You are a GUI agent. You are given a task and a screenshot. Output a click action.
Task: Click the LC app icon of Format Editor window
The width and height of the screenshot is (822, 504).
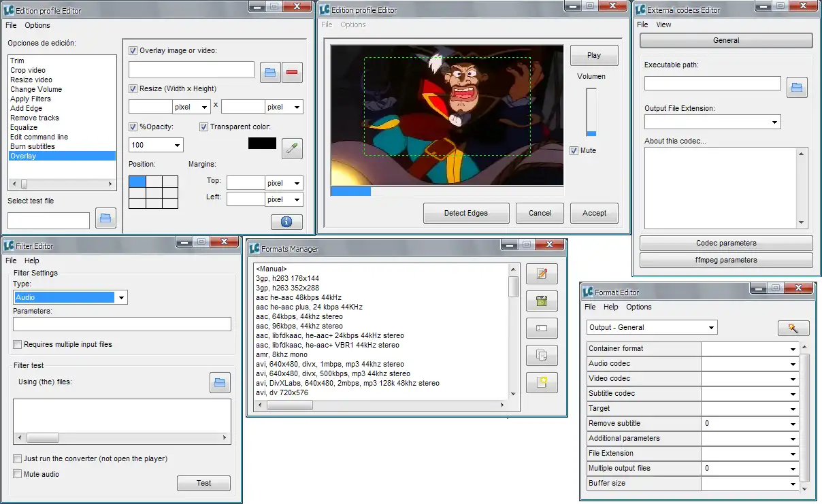coord(588,292)
